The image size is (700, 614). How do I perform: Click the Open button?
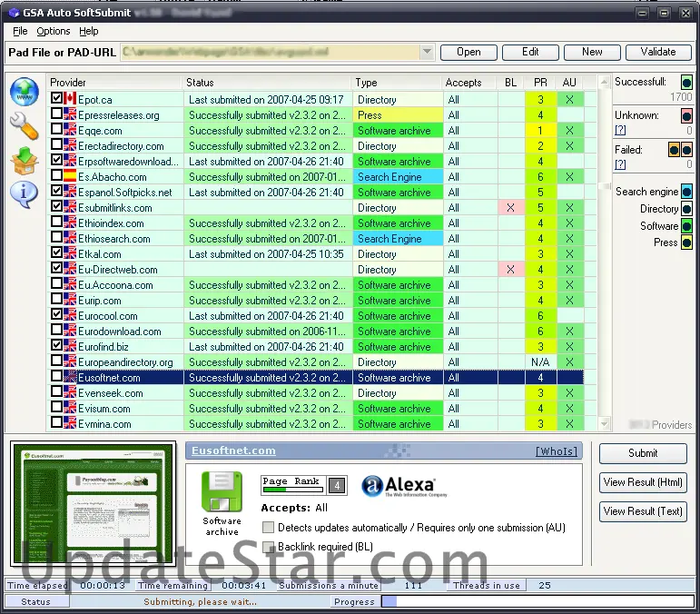pos(468,53)
